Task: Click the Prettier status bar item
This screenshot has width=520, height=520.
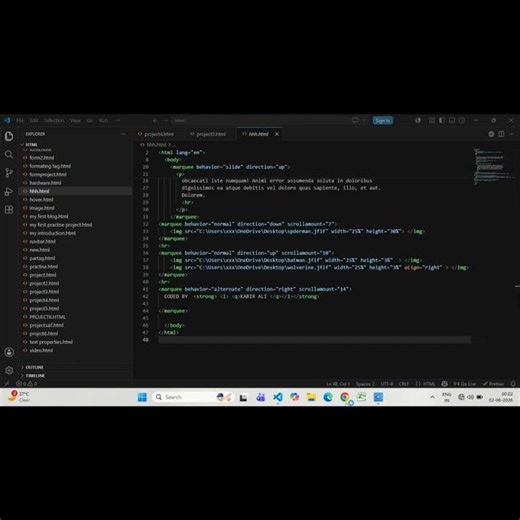Action: (493, 384)
